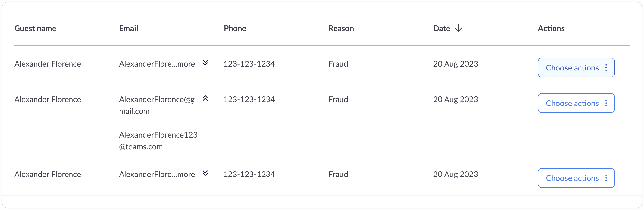Open Choose actions for the first guest row
The height and width of the screenshot is (210, 644).
pos(576,68)
